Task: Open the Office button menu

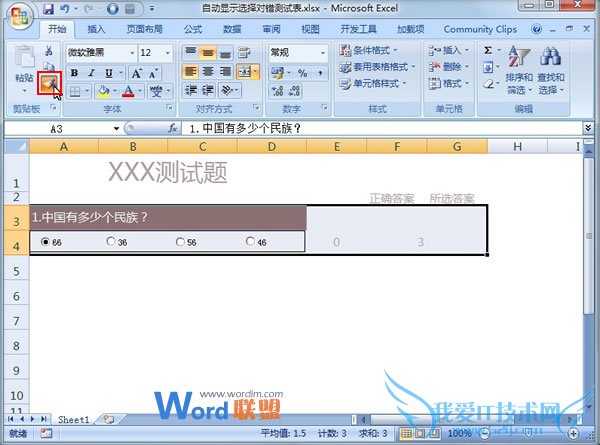Action: (x=19, y=16)
